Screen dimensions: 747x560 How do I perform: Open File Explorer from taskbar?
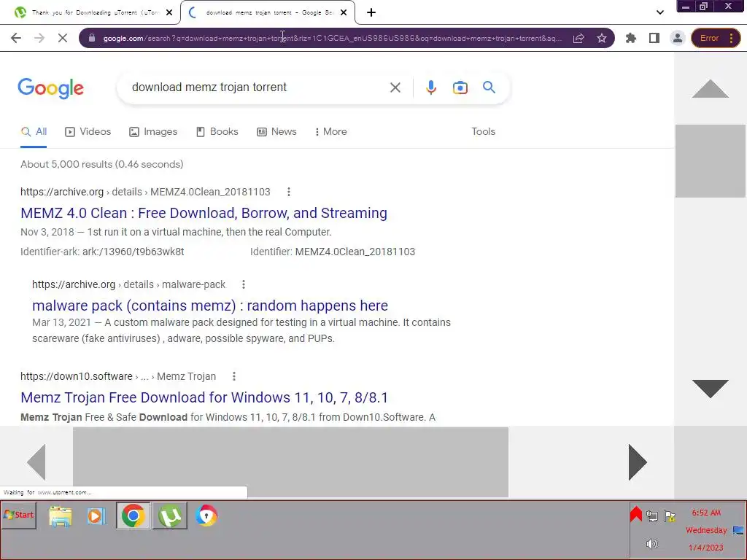click(x=61, y=516)
